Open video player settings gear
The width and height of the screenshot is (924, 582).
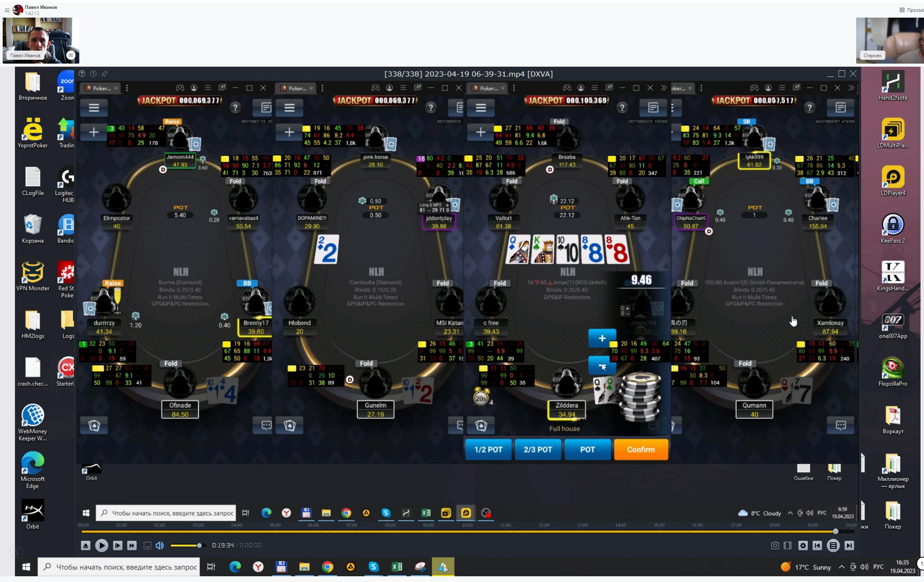click(803, 545)
